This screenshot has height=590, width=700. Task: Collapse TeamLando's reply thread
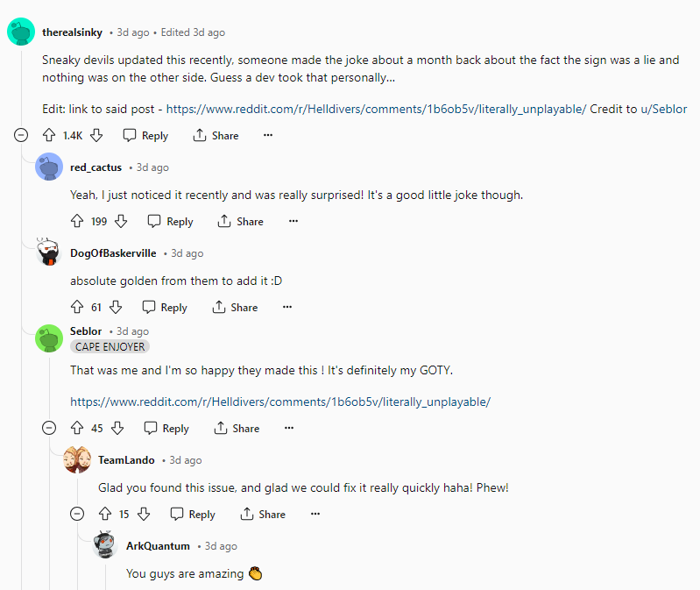78,514
